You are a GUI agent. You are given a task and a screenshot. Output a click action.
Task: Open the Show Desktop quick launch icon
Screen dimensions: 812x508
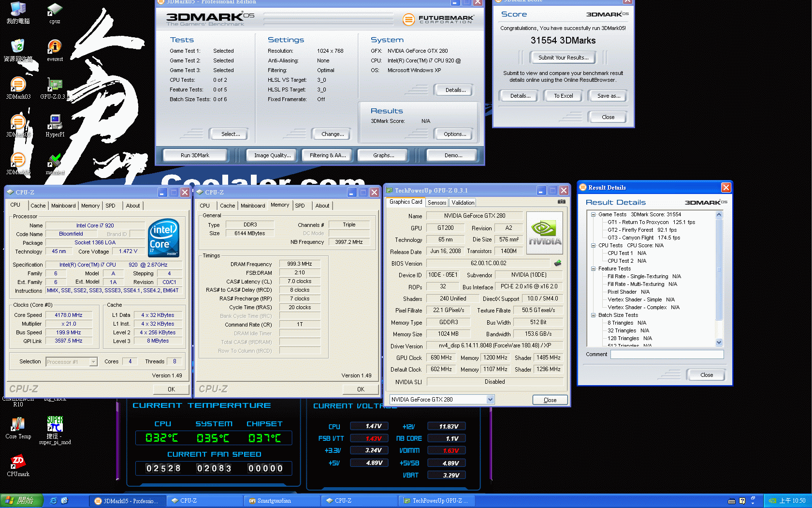64,501
